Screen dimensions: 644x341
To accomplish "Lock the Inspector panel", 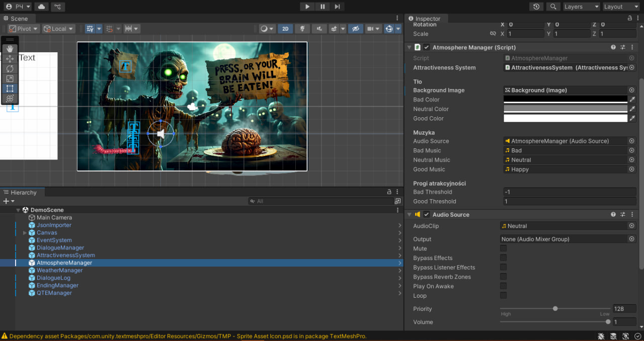I will tap(630, 18).
